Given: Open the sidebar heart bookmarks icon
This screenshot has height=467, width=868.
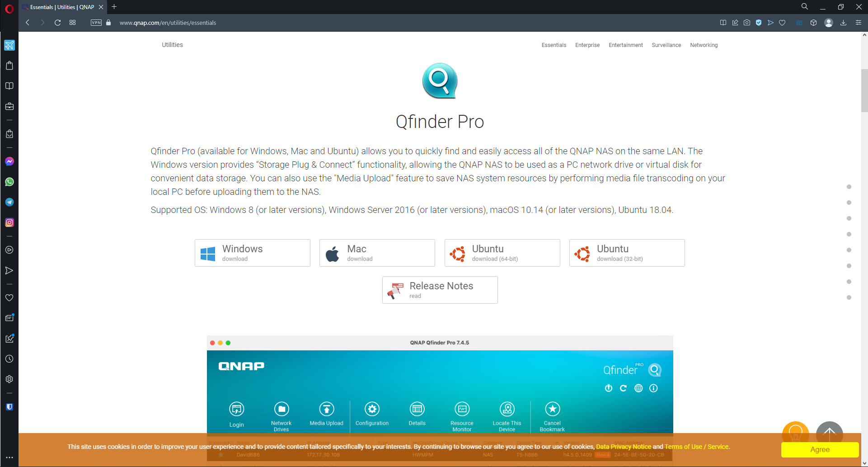Looking at the screenshot, I should (x=9, y=297).
